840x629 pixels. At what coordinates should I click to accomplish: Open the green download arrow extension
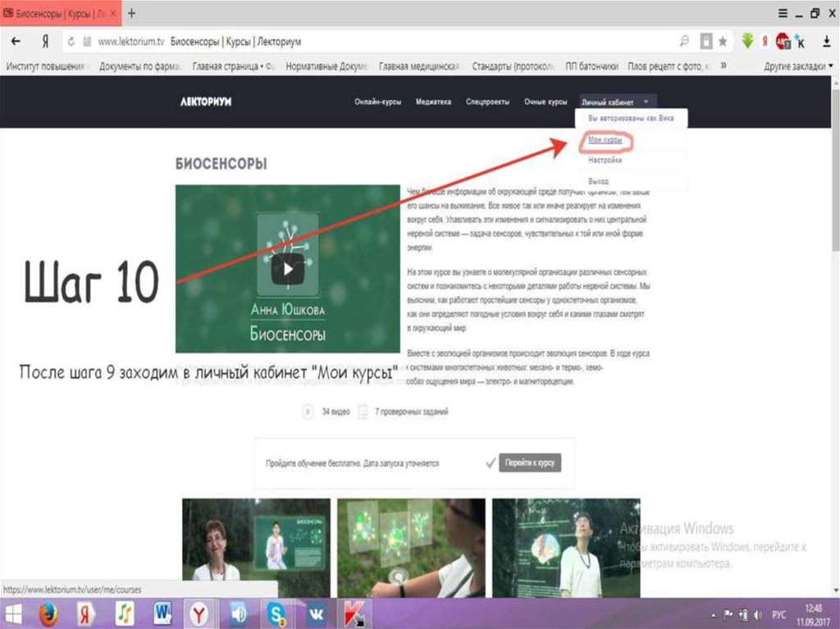coord(747,41)
